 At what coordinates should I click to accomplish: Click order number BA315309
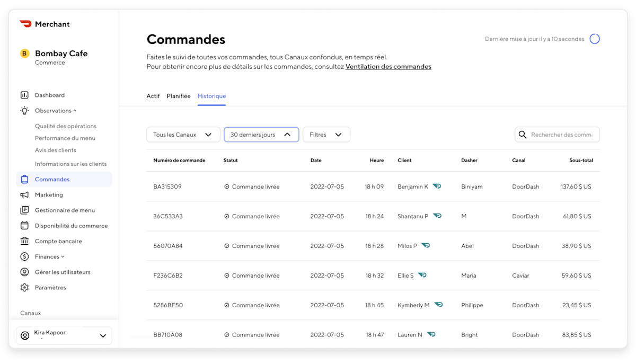(x=167, y=187)
